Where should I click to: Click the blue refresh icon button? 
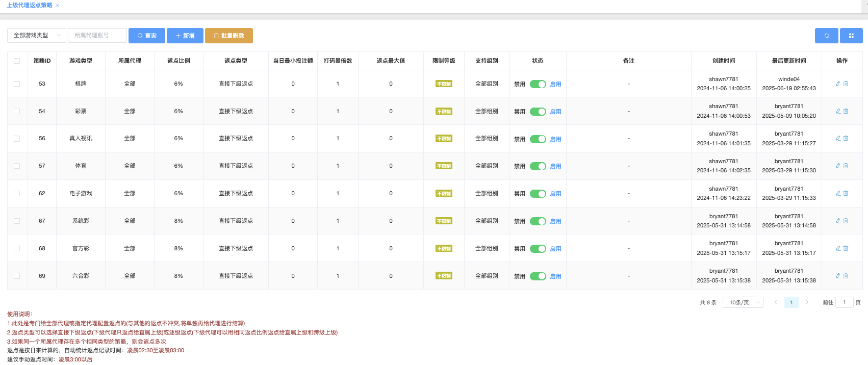point(826,36)
